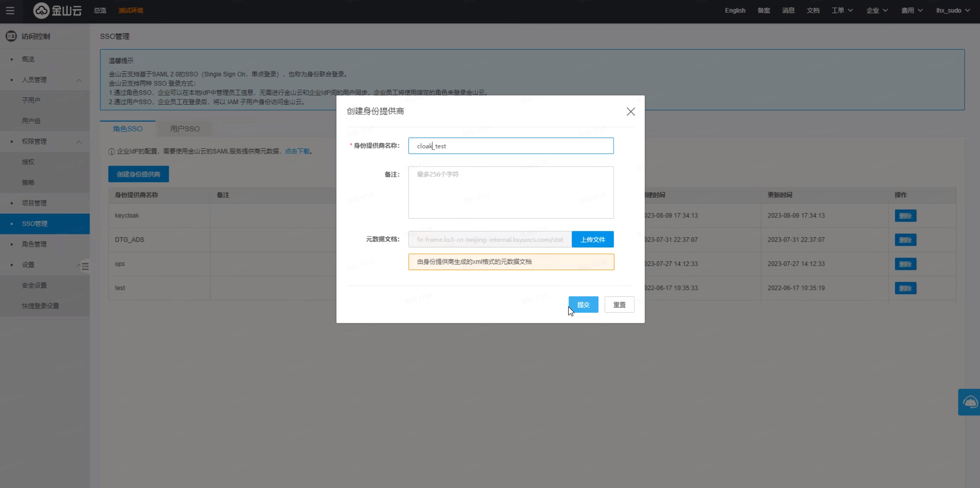The height and width of the screenshot is (488, 980).
Task: Click the Kingsoft Cloud logo
Action: [x=57, y=11]
